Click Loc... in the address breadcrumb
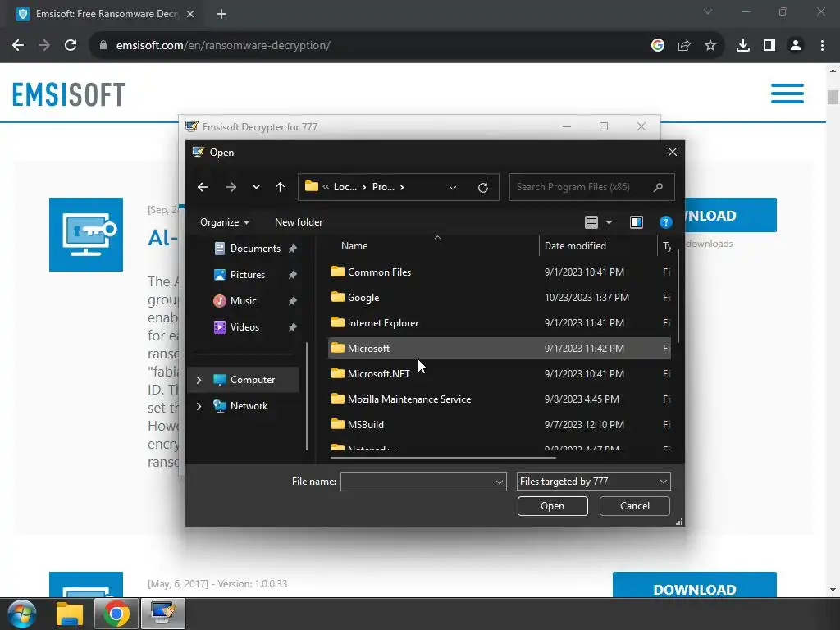Image resolution: width=840 pixels, height=630 pixels. point(345,187)
